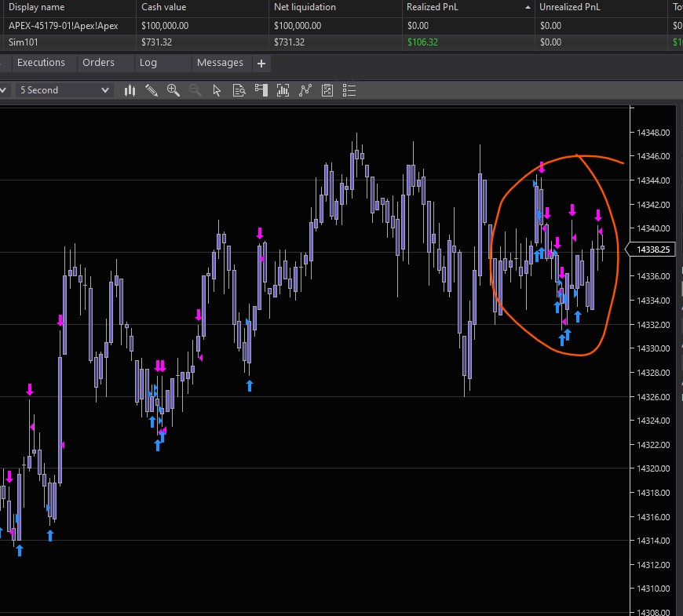
Task: Select the Sim101 account row
Action: coord(341,42)
